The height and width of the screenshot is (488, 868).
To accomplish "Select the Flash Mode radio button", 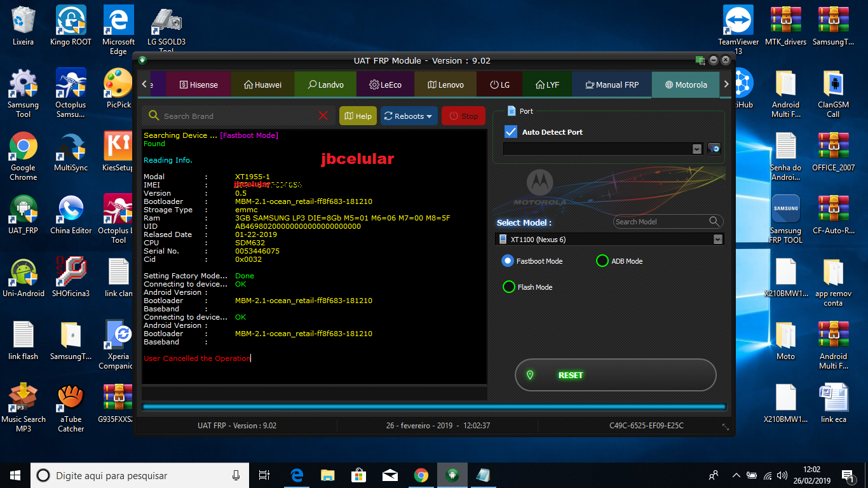I will [508, 287].
